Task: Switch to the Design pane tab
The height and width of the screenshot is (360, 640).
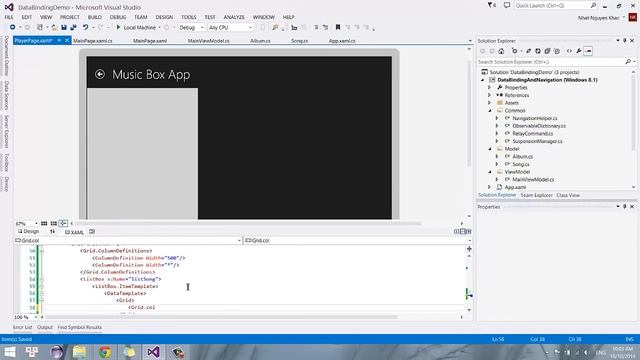Action: click(28, 231)
